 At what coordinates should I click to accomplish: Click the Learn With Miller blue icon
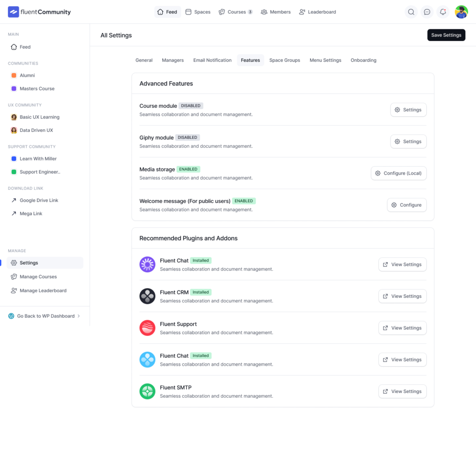(14, 159)
